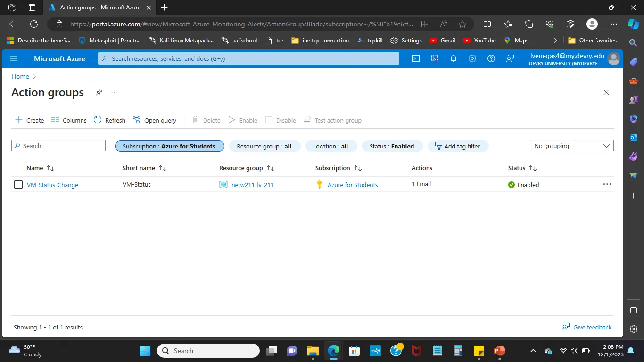Open Edge Settings and more menu
The width and height of the screenshot is (644, 362).
[x=613, y=24]
